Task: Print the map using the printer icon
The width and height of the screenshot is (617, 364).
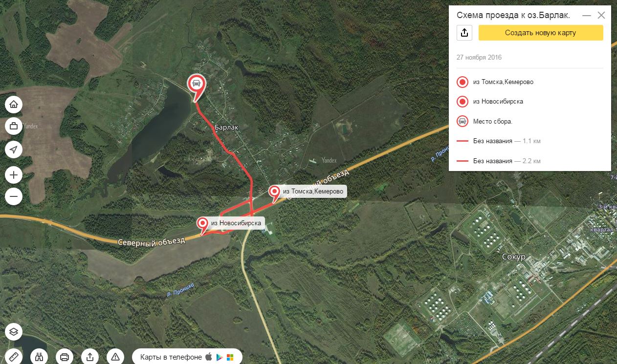Action: click(x=65, y=357)
